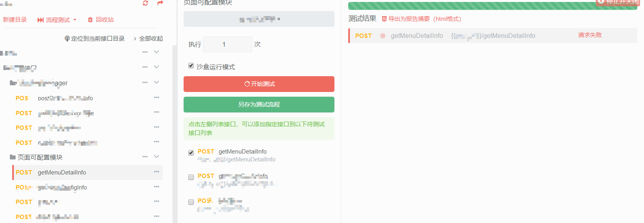Click the green hint about adding interfaces
This screenshot has width=644, height=223.
pos(259,129)
